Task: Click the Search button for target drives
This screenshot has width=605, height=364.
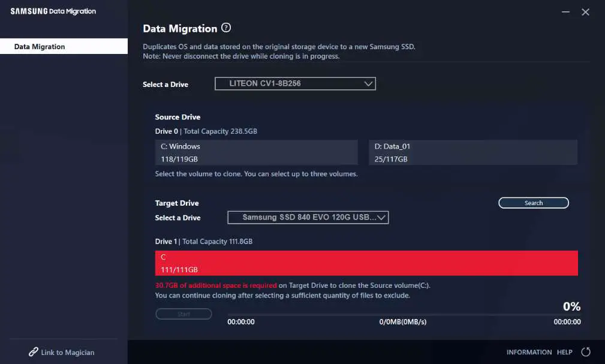Action: (534, 203)
